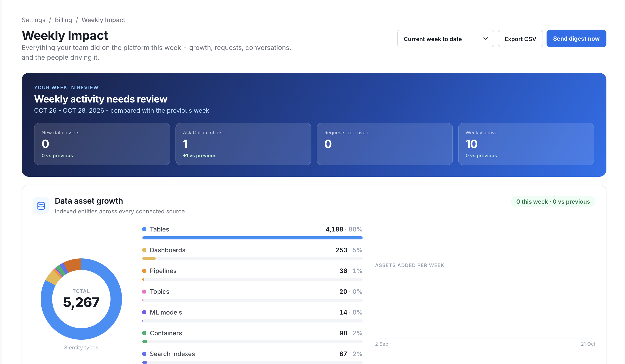Click the Tables progress bar
Screen dimensions: 625x364
[x=252, y=238]
